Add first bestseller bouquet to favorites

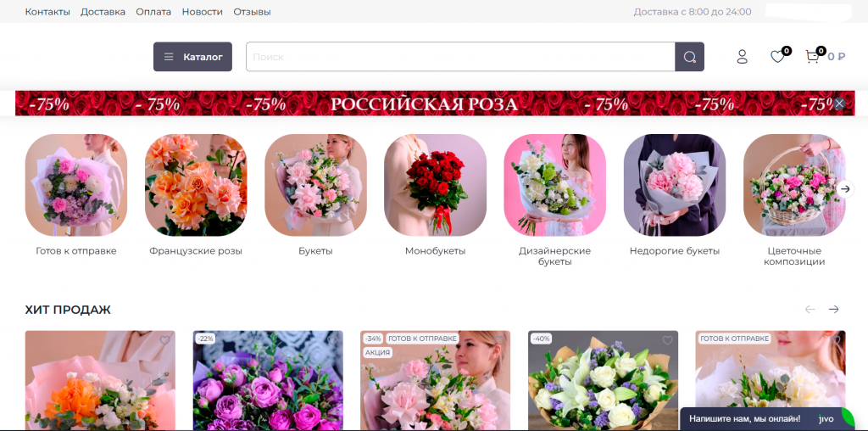pyautogui.click(x=164, y=340)
